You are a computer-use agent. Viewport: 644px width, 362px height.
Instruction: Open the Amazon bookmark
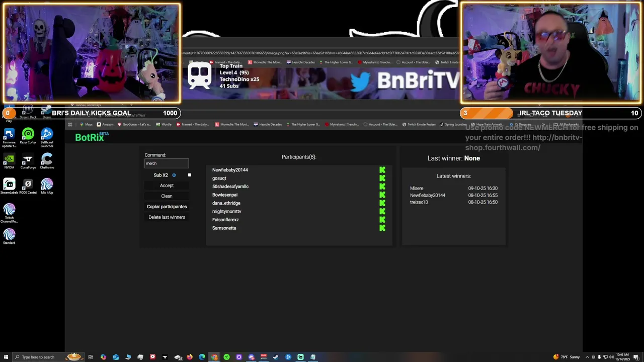[105, 125]
